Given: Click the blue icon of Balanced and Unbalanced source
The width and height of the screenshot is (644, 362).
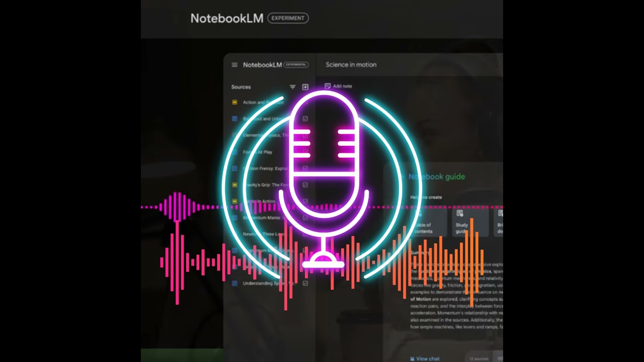Looking at the screenshot, I should click(234, 119).
